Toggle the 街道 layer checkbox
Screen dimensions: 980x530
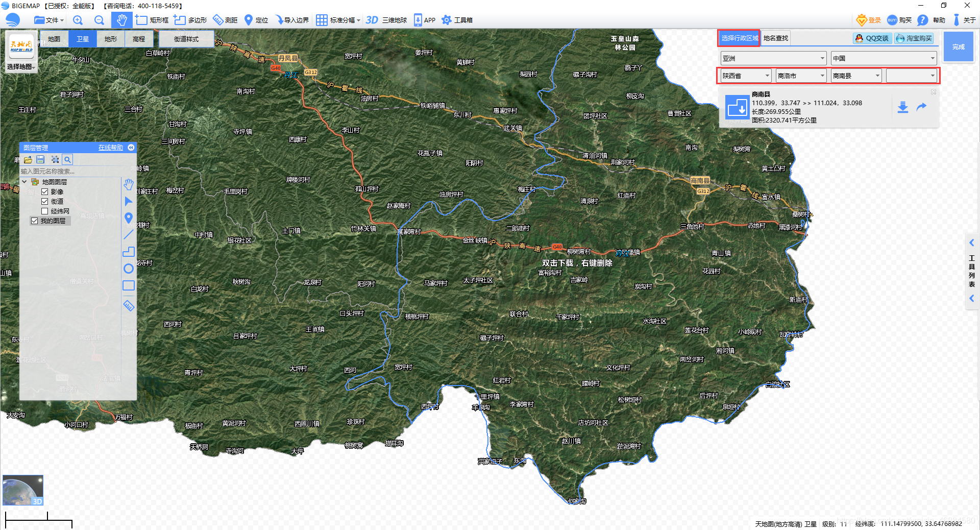pos(45,202)
